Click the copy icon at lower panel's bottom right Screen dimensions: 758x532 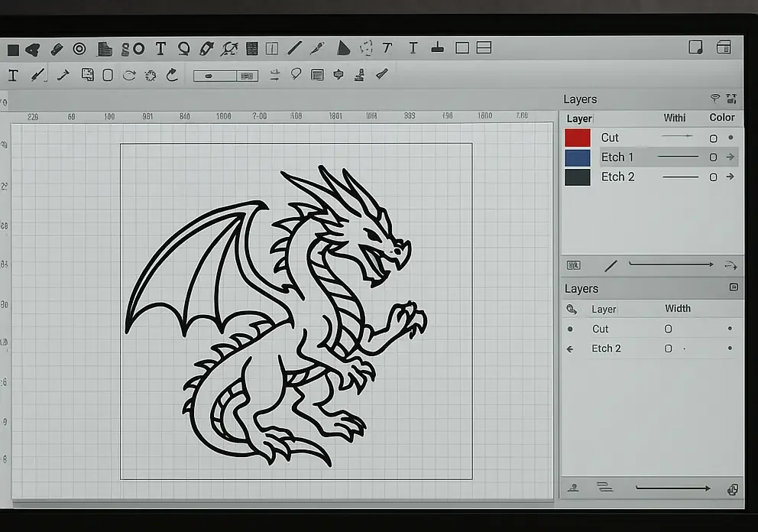pyautogui.click(x=733, y=489)
